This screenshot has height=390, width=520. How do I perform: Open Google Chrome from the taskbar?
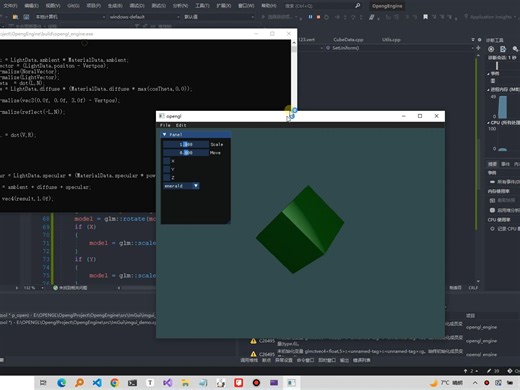pyautogui.click(x=115, y=383)
